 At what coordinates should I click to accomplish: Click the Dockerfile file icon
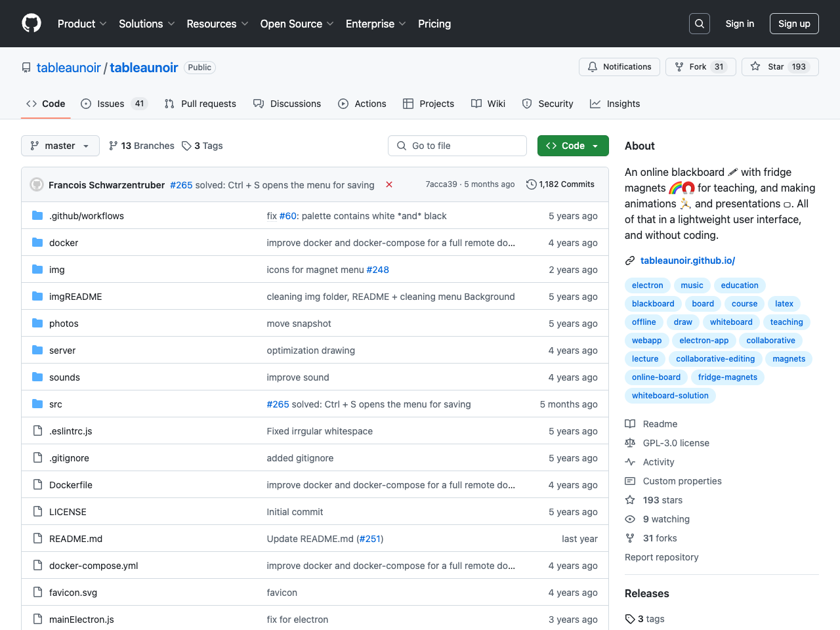pos(37,484)
